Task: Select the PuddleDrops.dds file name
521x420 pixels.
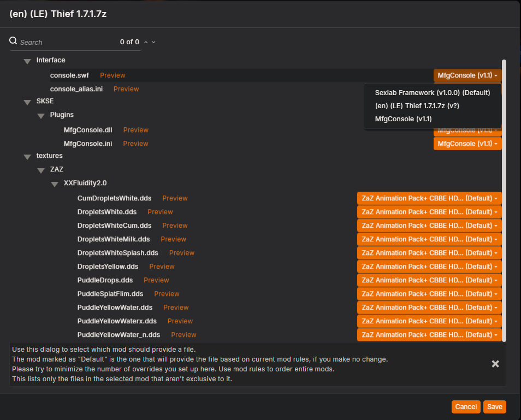Action: click(x=105, y=280)
